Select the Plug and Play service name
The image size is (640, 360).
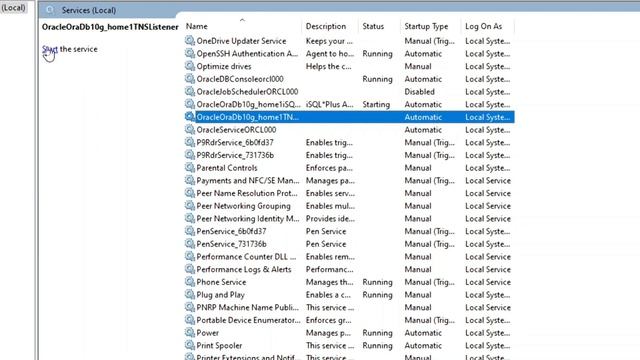(x=220, y=295)
